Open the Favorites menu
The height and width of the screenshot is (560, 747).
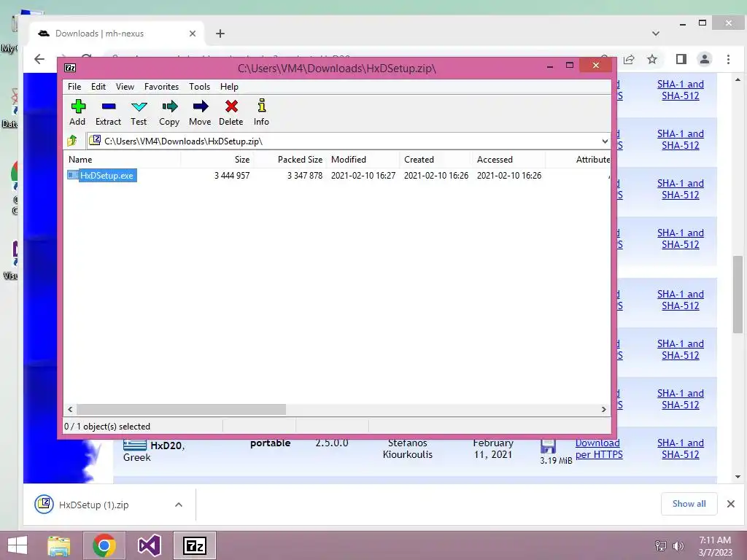(x=161, y=87)
